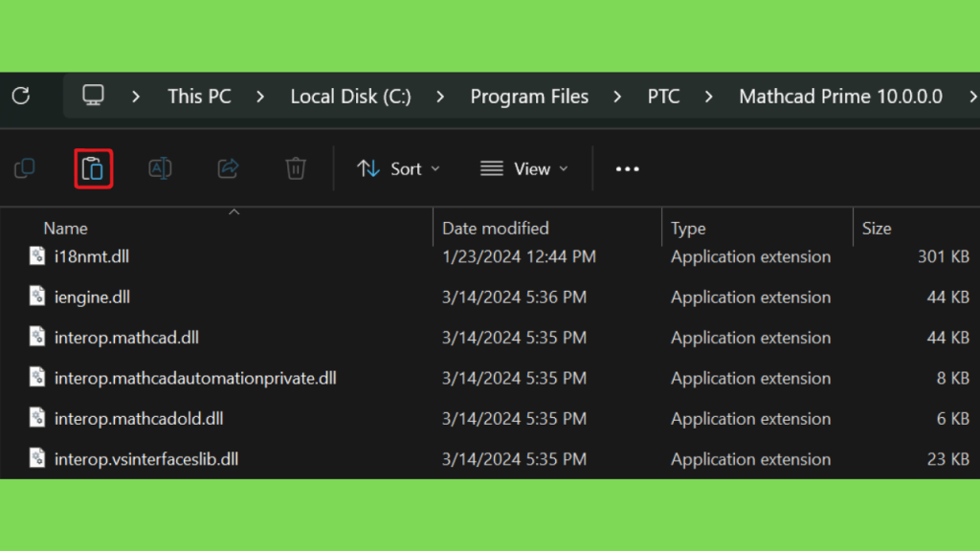The image size is (980, 551).
Task: Click the 23 KB size value
Action: [x=948, y=459]
